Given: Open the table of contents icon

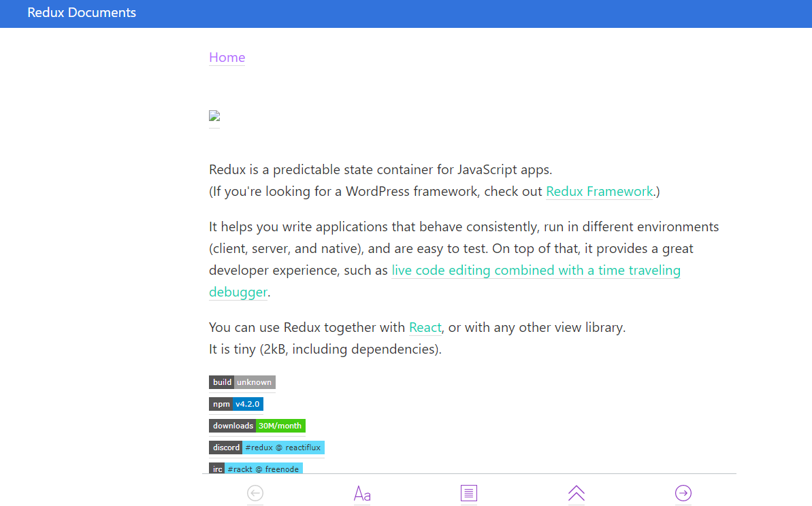Looking at the screenshot, I should [x=469, y=493].
